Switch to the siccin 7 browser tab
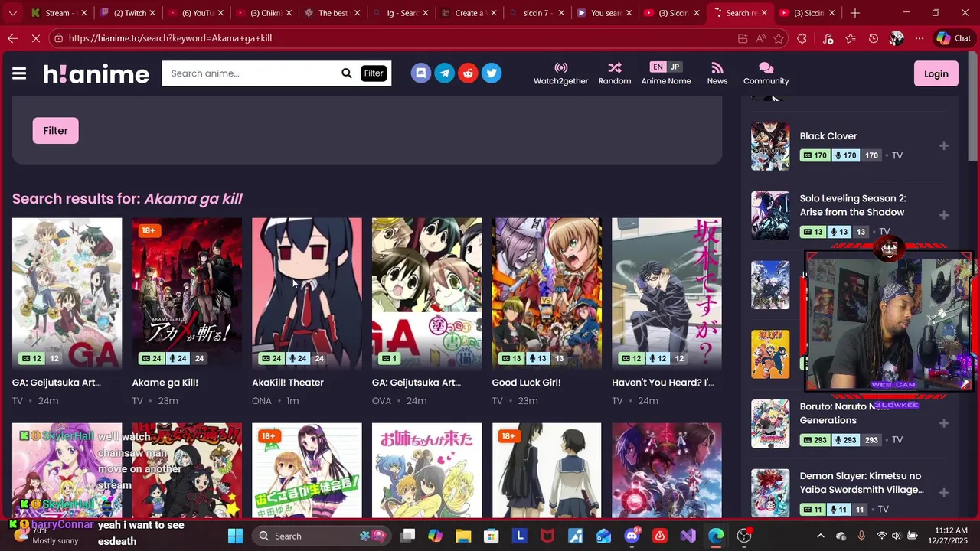 (x=536, y=13)
